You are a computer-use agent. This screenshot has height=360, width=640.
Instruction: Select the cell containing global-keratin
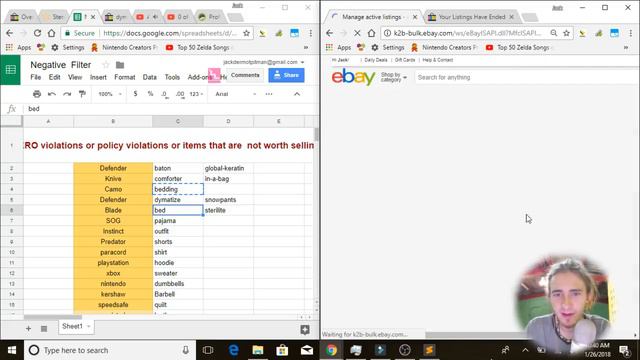point(228,168)
